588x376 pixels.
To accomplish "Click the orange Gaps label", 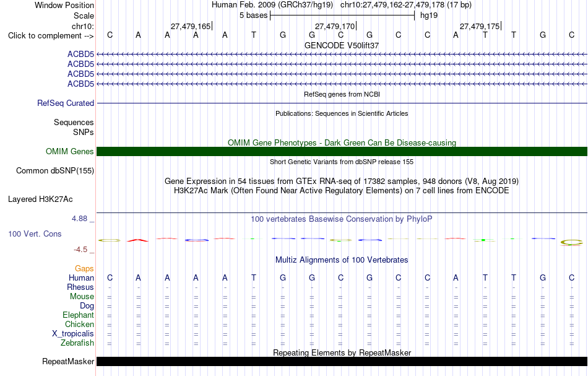I will [x=84, y=268].
